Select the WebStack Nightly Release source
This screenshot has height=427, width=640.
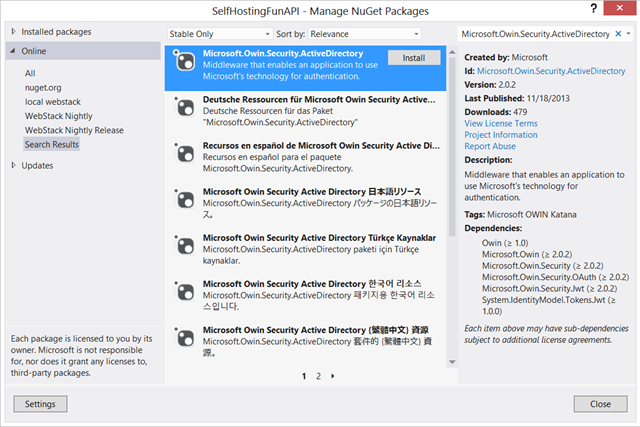point(74,131)
